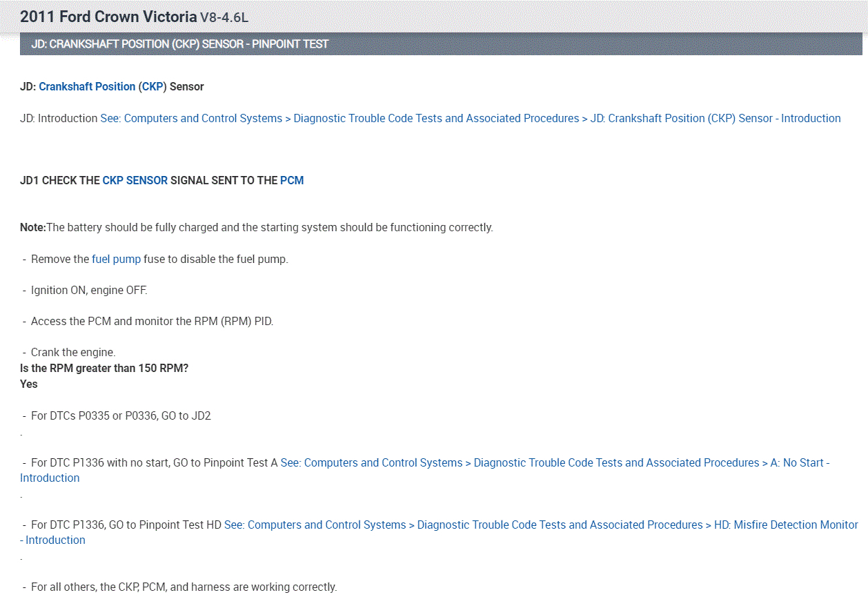The image size is (868, 606).
Task: Click the 'Is the RPM greater than 150' question
Action: (104, 369)
